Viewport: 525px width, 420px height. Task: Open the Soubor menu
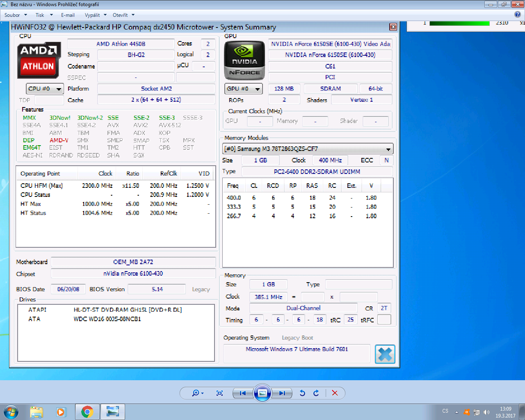(16, 15)
